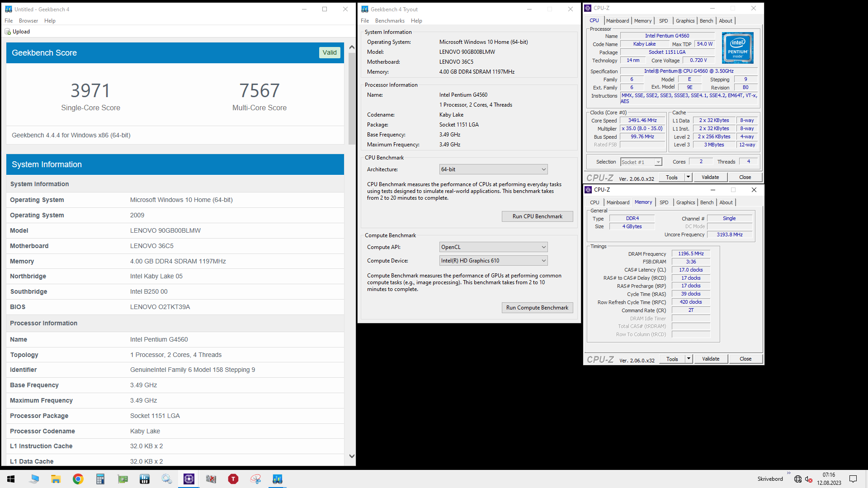The image size is (868, 488).
Task: Click the lower CPU-Z window title icon
Action: 588,190
